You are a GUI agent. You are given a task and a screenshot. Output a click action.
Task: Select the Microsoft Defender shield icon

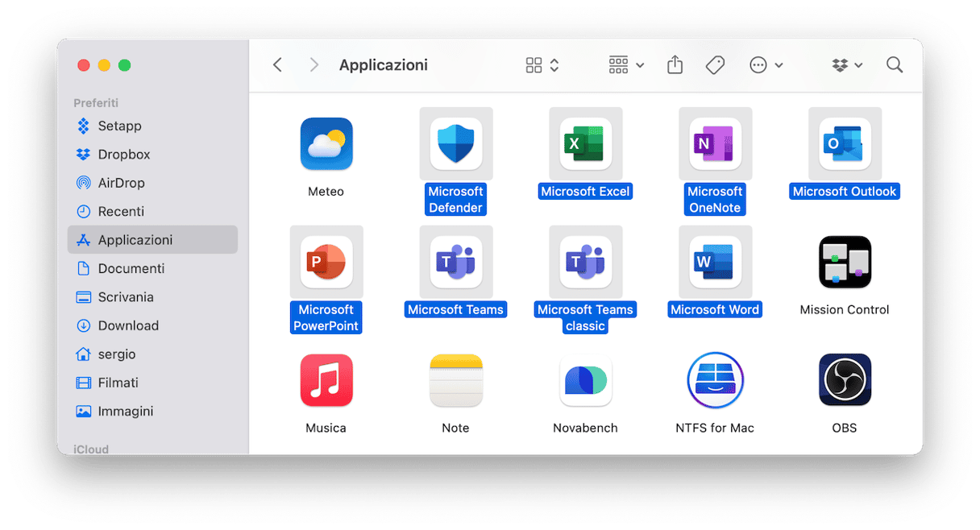(455, 144)
